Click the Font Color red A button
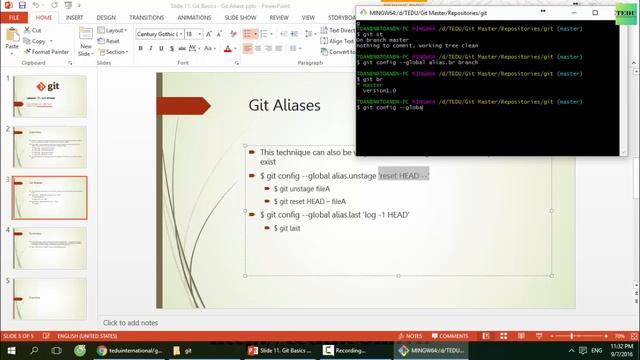The width and height of the screenshot is (640, 360). pos(228,49)
